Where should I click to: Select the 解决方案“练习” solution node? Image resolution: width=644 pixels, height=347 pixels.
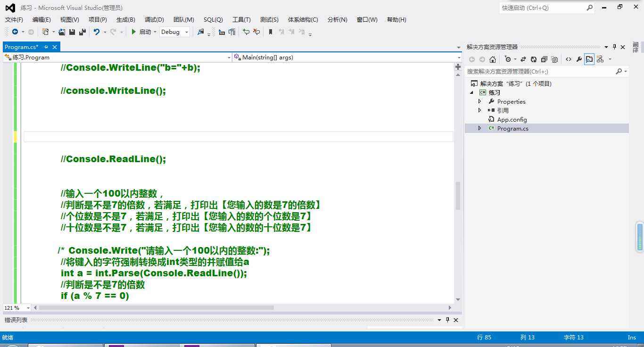coord(516,83)
